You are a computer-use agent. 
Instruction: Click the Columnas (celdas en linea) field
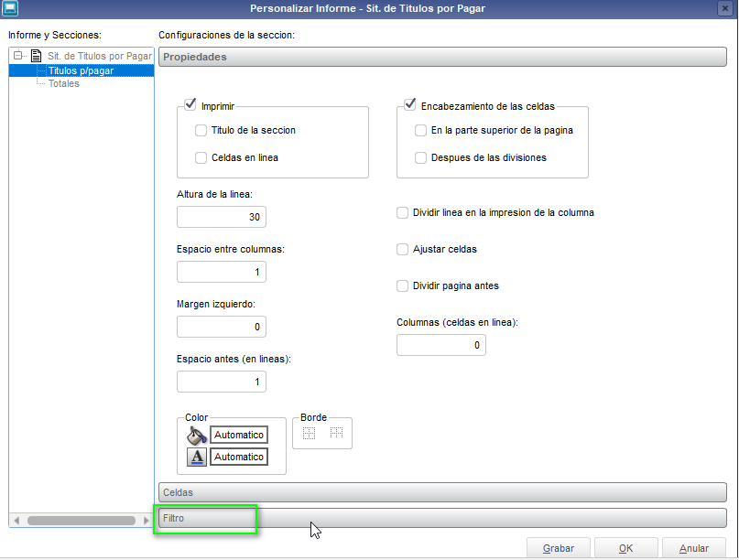(441, 345)
